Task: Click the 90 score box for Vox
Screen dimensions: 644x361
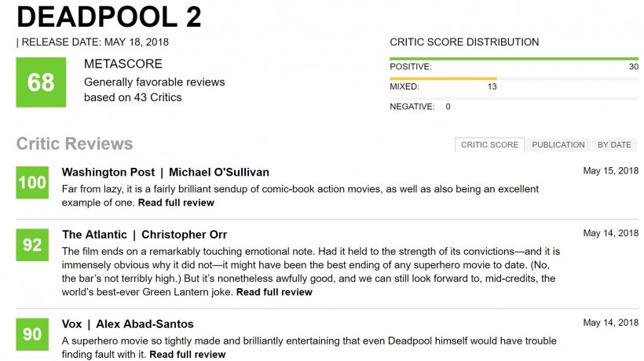Action: pos(32,334)
